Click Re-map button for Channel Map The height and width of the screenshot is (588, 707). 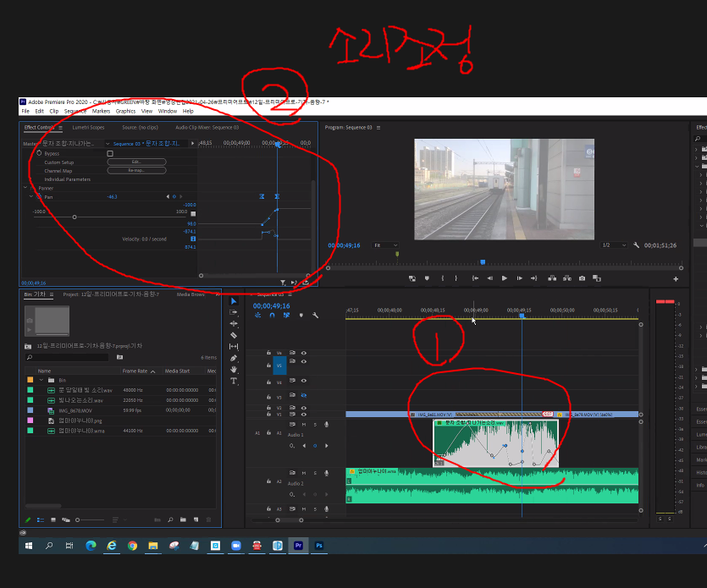click(x=136, y=170)
